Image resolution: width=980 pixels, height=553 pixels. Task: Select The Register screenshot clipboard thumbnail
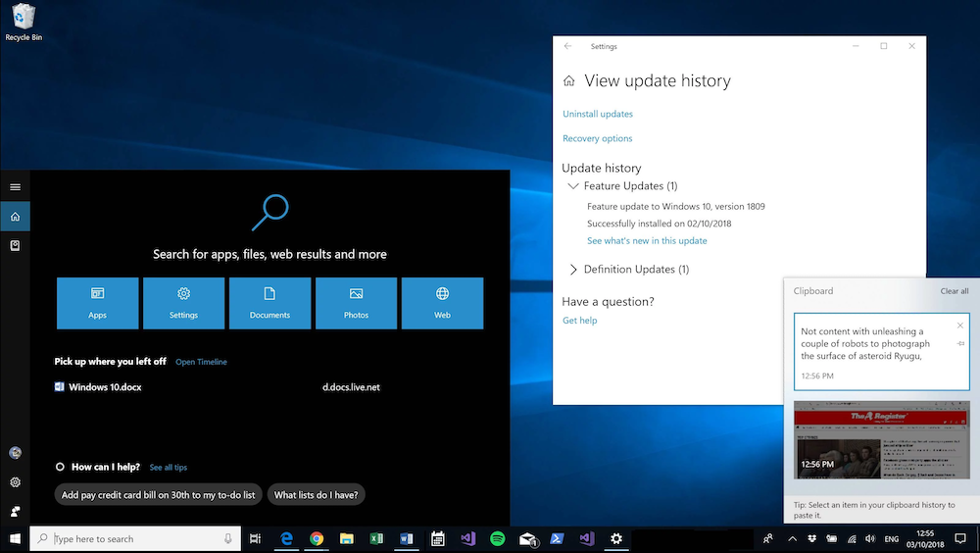(x=881, y=440)
